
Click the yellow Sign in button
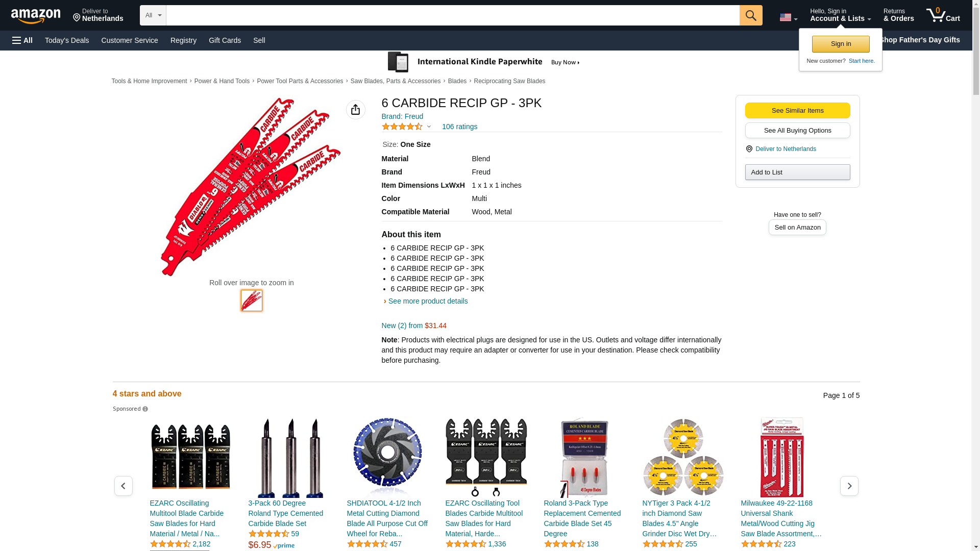coord(841,44)
